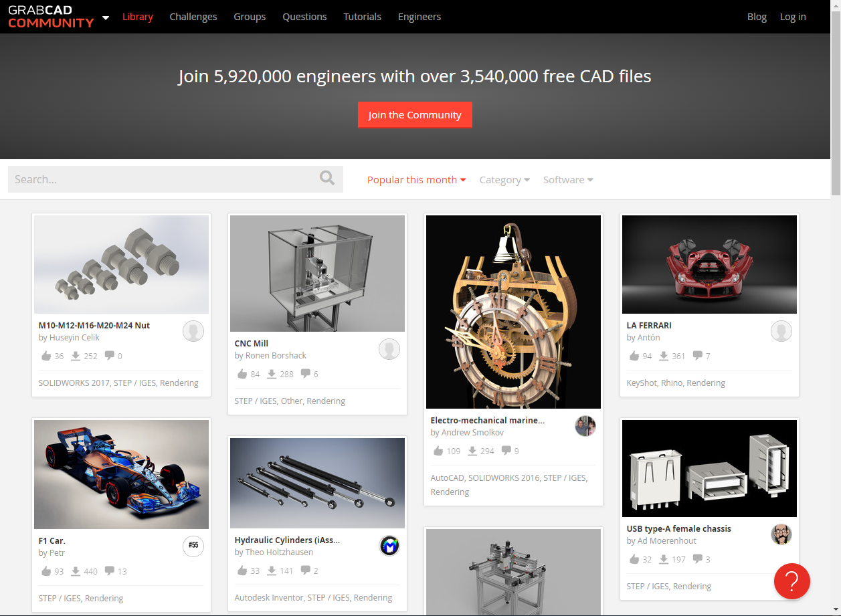
Task: Click the page vertical scrollbar
Action: point(836,308)
